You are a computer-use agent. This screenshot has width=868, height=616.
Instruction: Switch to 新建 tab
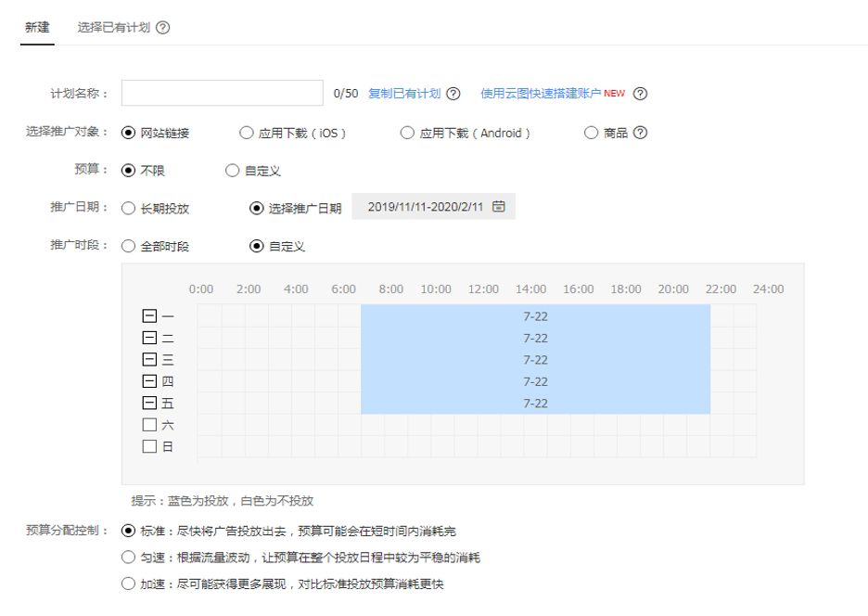pos(37,28)
